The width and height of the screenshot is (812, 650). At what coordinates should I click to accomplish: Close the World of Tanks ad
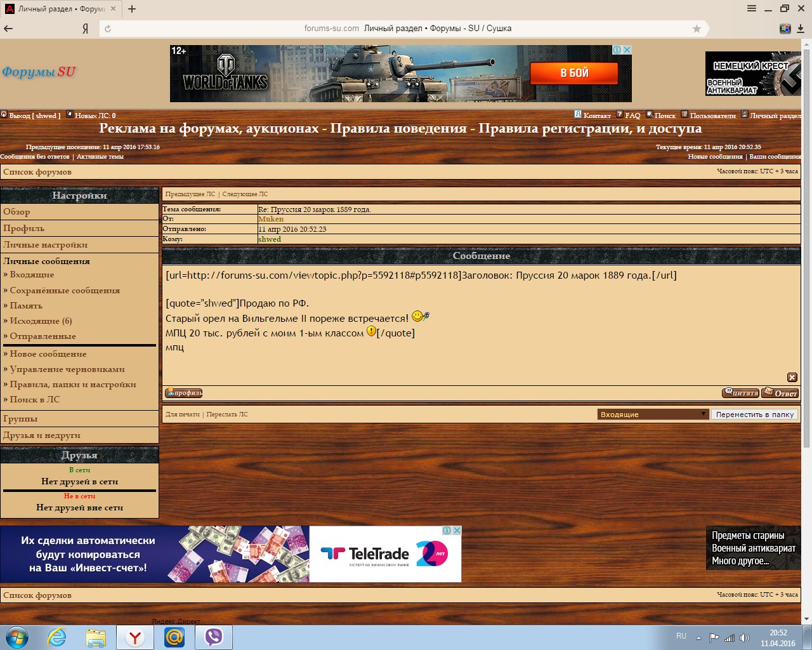click(627, 50)
